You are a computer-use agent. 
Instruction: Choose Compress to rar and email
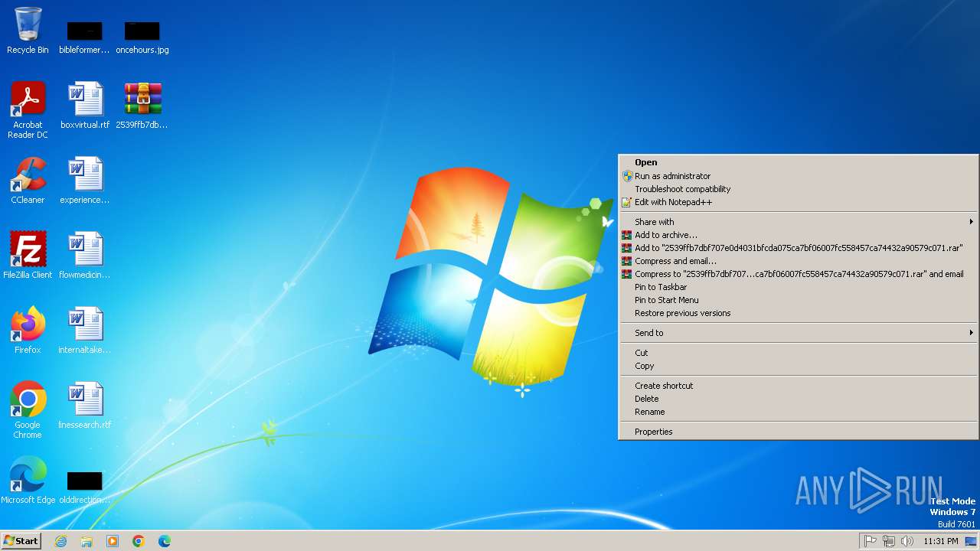798,274
